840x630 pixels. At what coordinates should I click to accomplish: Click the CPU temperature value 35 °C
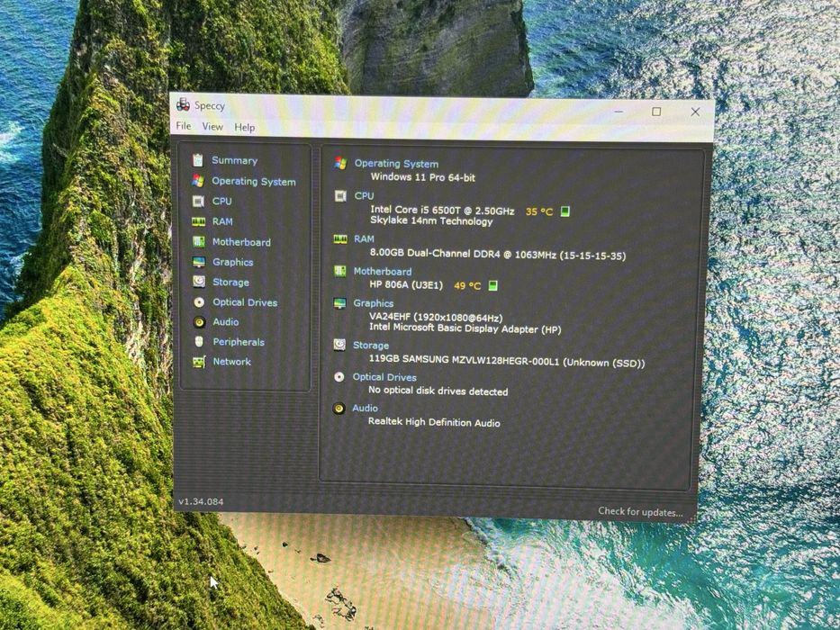[539, 211]
